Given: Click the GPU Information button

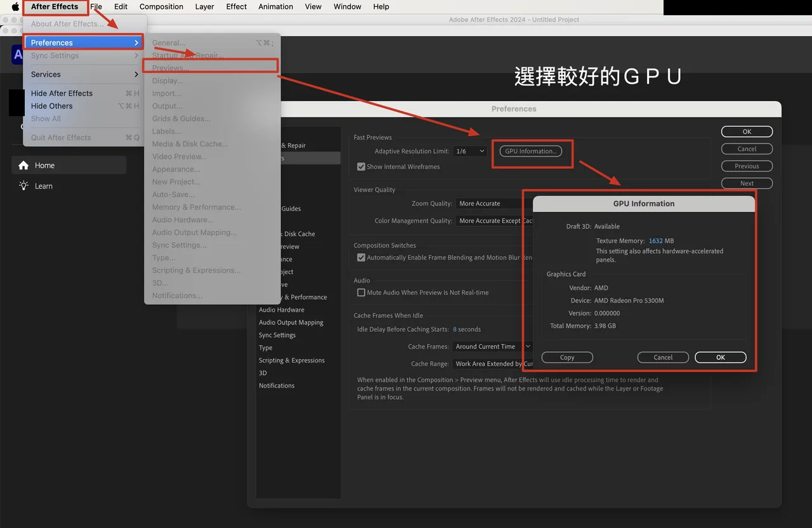Looking at the screenshot, I should click(x=531, y=151).
